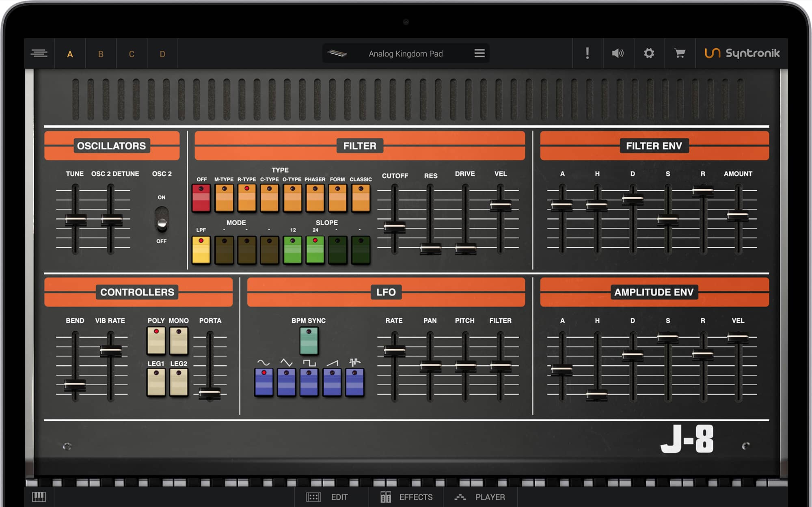Image resolution: width=812 pixels, height=507 pixels.
Task: Click the Amplitude Env S slider handle
Action: [x=668, y=337]
